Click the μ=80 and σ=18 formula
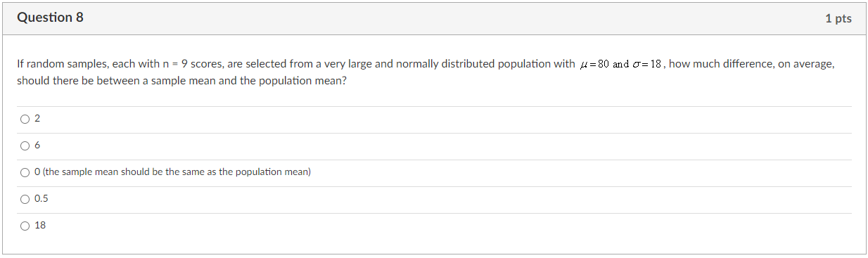Viewport: 868px width, 258px height. [x=621, y=64]
